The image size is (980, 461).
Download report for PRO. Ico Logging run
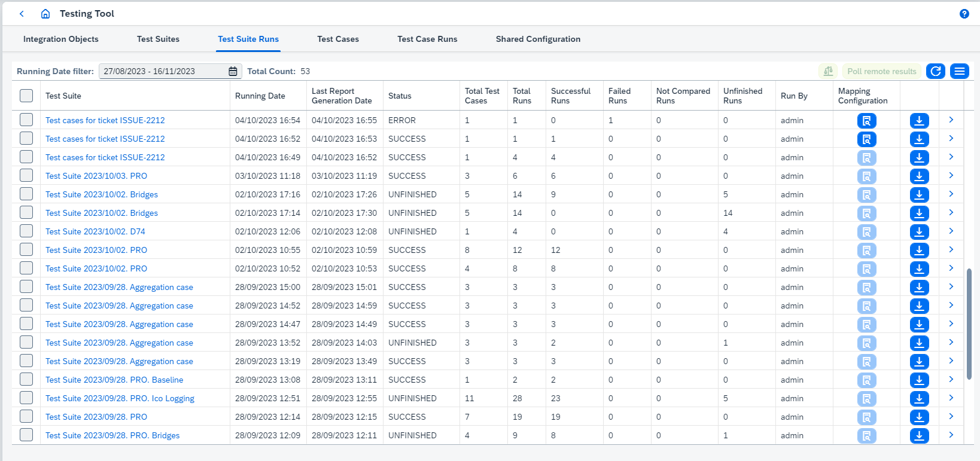tap(920, 399)
